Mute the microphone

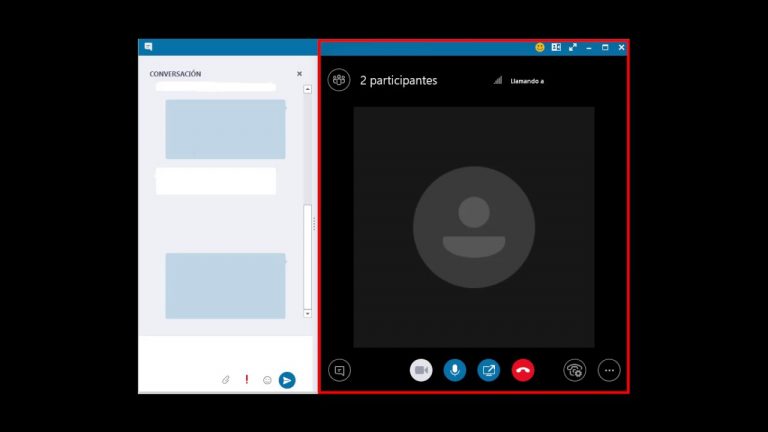pos(455,370)
